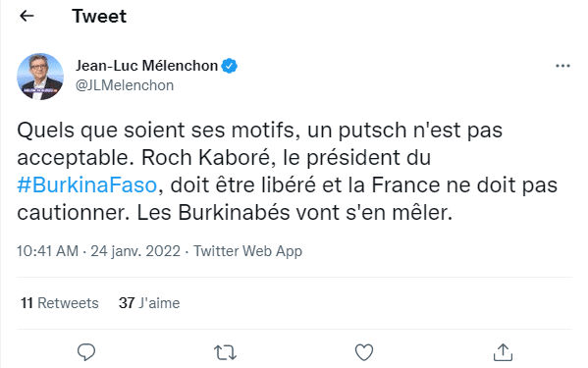Image resolution: width=588 pixels, height=368 pixels.
Task: Like the tweet with the heart icon
Action: click(364, 352)
